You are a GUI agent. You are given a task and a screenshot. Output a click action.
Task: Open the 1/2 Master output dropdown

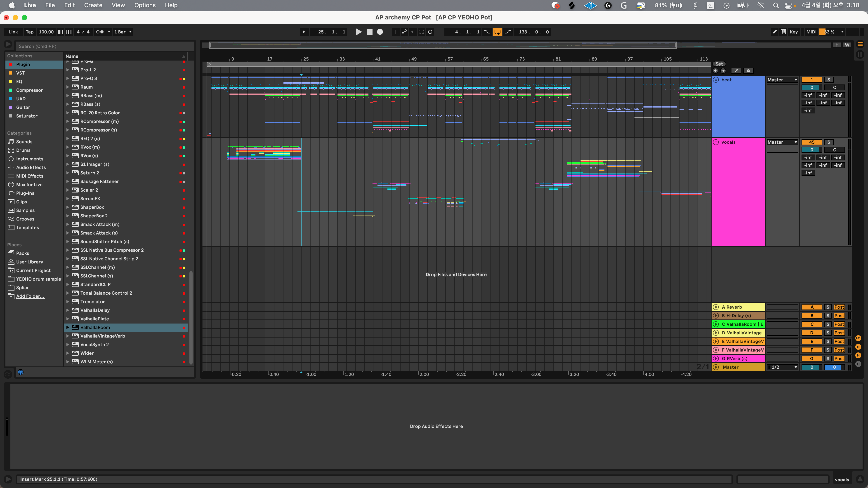(x=782, y=367)
